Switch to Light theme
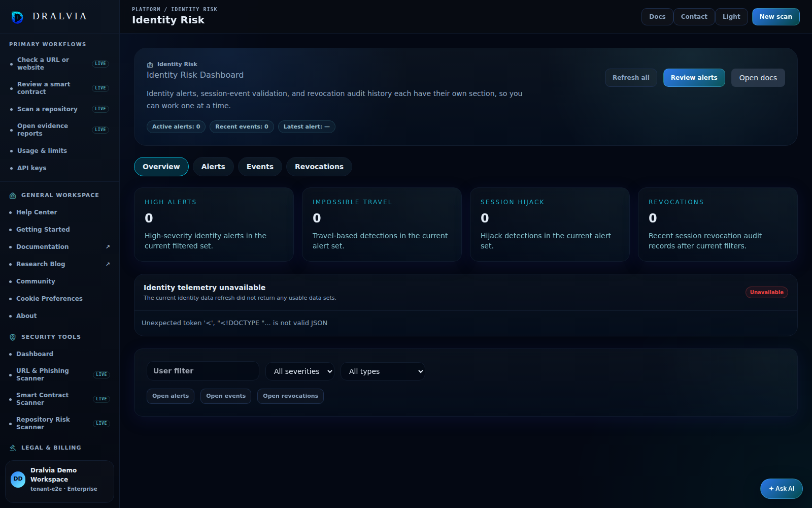This screenshot has width=812, height=508. tap(731, 17)
